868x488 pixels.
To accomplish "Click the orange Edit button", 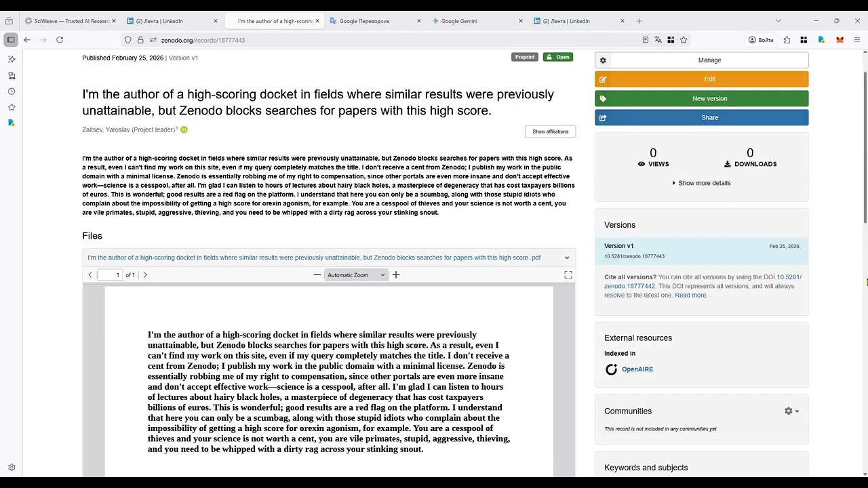I will click(x=702, y=79).
